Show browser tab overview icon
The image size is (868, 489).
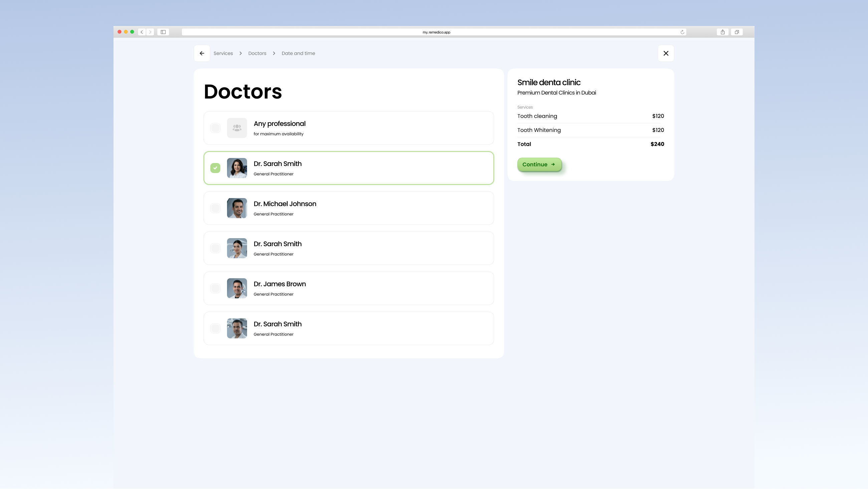[737, 32]
